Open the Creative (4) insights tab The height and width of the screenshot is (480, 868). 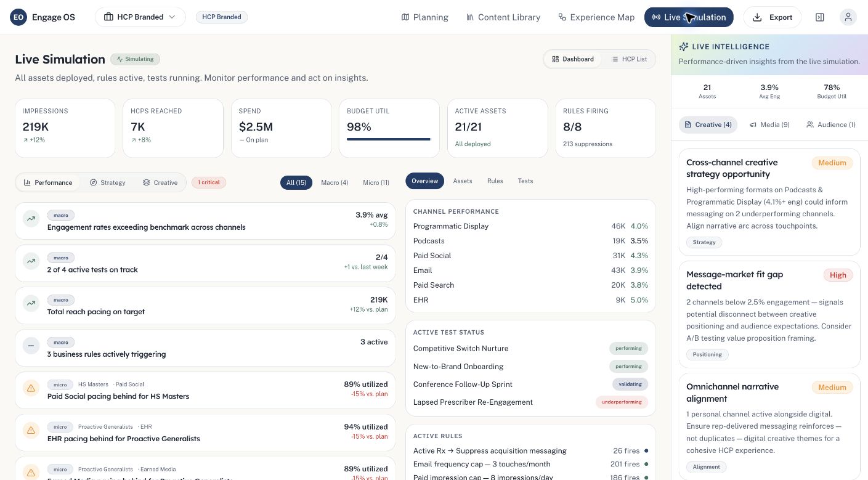708,124
